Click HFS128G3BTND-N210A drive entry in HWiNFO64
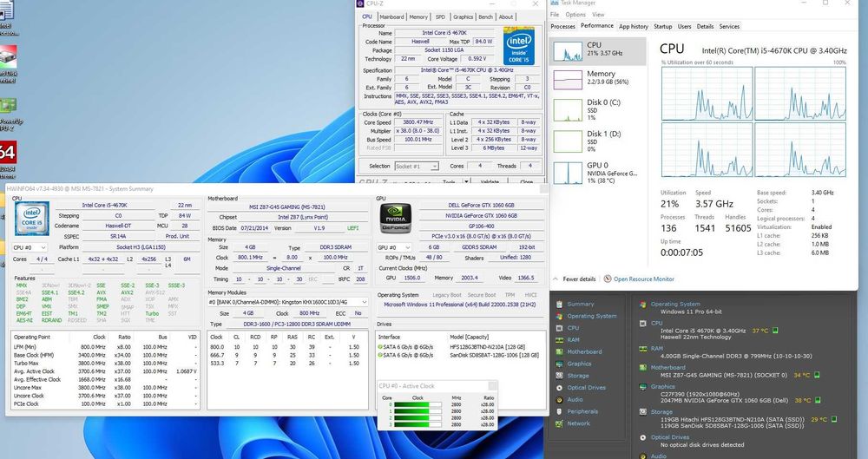868x459 pixels. (x=457, y=347)
